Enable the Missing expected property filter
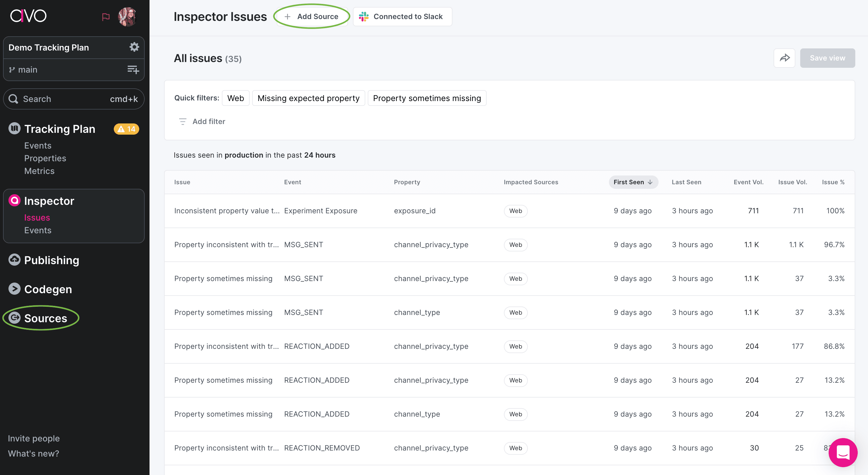The width and height of the screenshot is (868, 475). 309,98
